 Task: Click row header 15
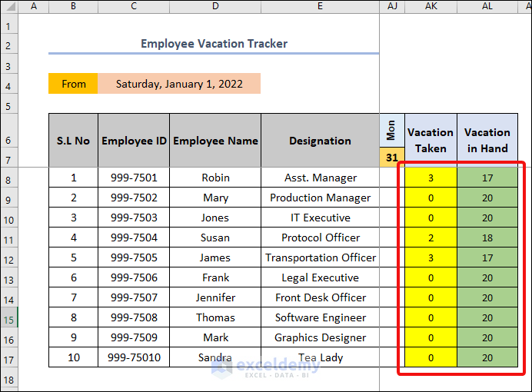8,317
